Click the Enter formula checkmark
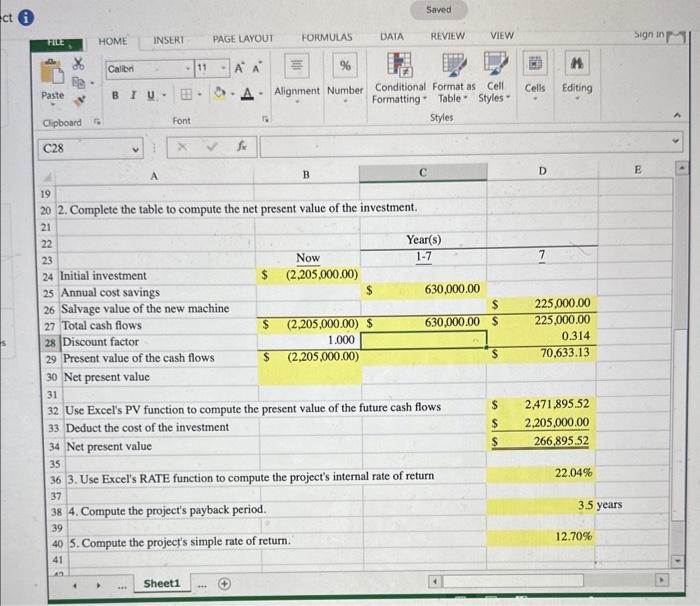The image size is (700, 606). 212,146
